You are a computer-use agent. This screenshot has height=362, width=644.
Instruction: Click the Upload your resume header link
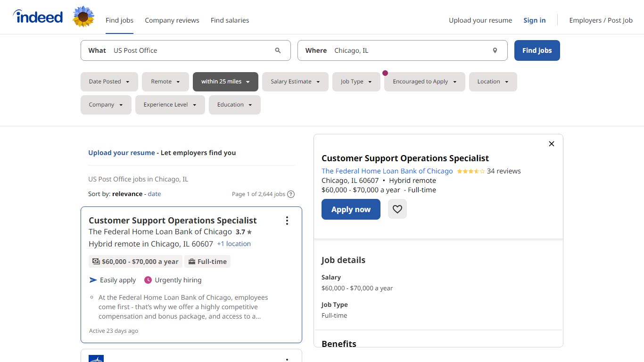480,20
